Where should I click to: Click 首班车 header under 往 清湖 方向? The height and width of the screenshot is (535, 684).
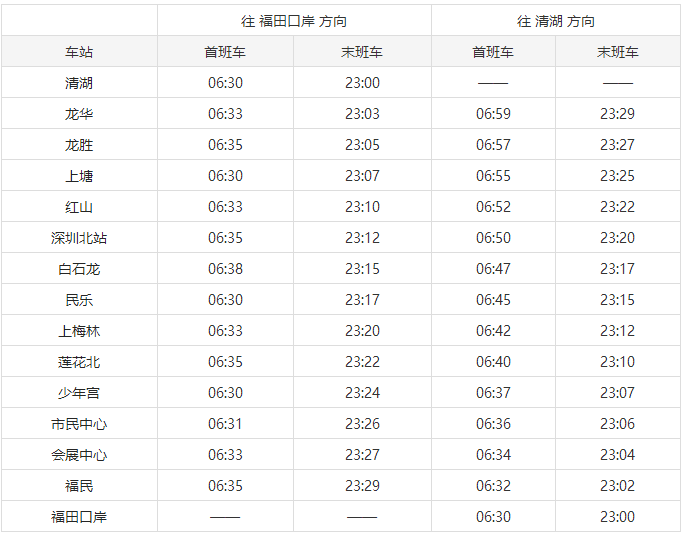[493, 52]
